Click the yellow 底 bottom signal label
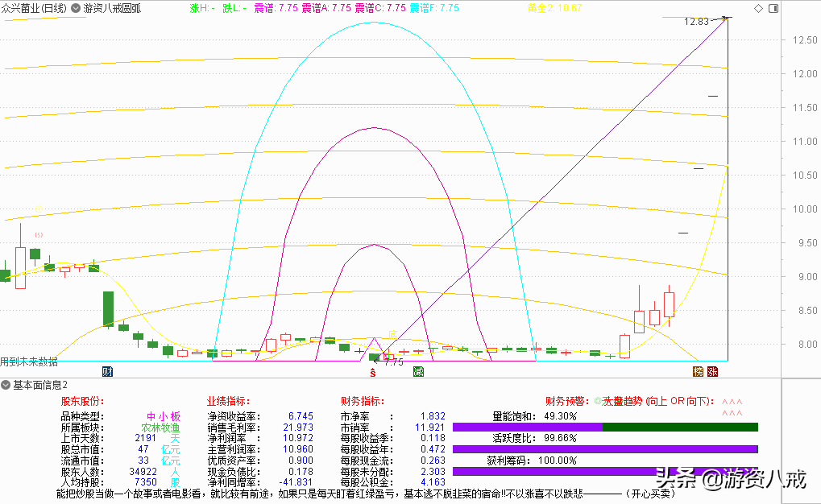This screenshot has height=504, width=821. [x=392, y=335]
